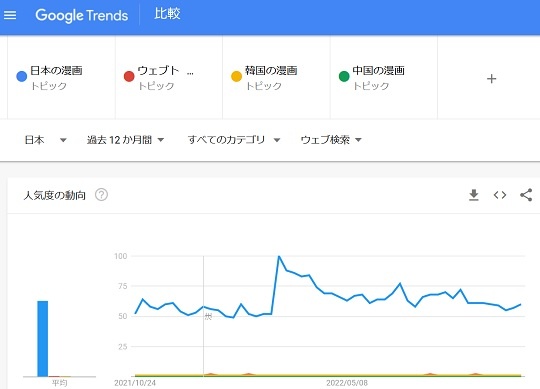Select the 韓国の漫画 topic card

(276, 78)
